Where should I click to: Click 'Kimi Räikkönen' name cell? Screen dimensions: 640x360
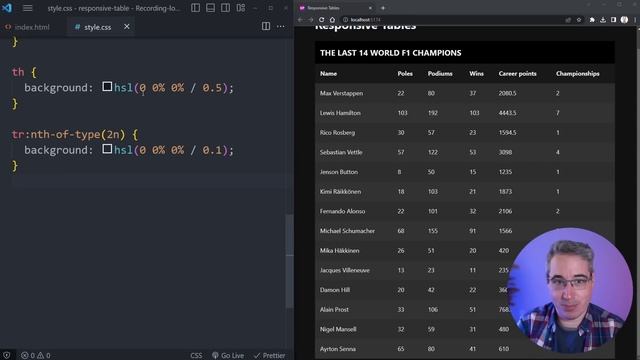pos(340,191)
